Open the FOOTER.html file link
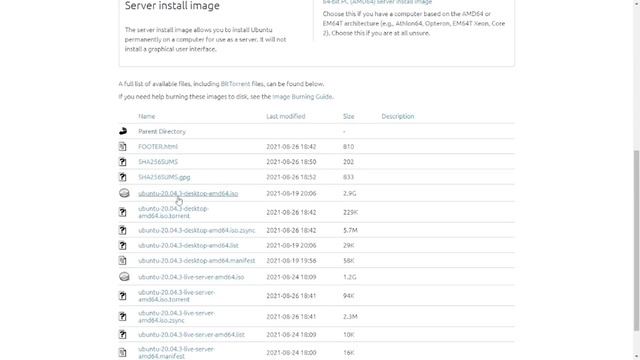 point(158,147)
